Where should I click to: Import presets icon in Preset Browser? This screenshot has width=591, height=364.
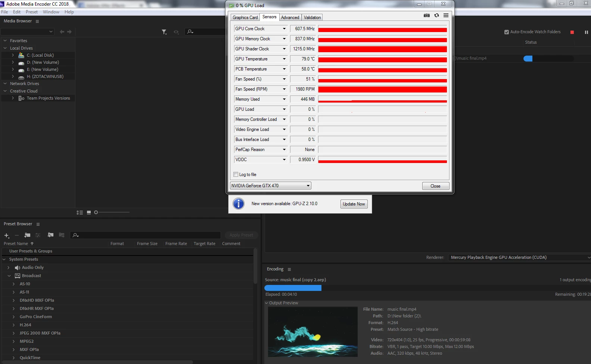[50, 235]
